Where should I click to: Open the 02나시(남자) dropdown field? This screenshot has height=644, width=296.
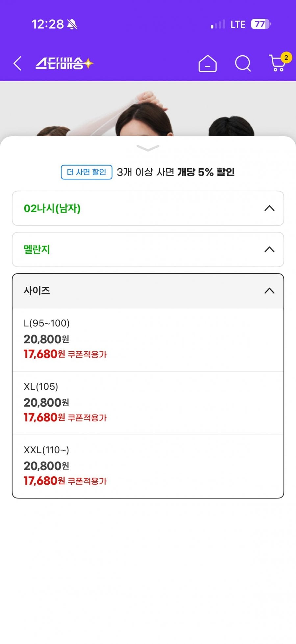point(148,208)
